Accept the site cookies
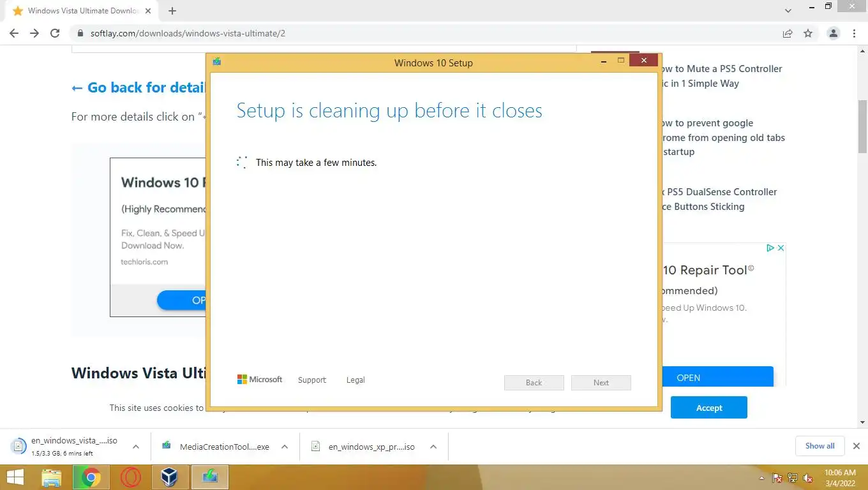This screenshot has width=868, height=490. [708, 408]
